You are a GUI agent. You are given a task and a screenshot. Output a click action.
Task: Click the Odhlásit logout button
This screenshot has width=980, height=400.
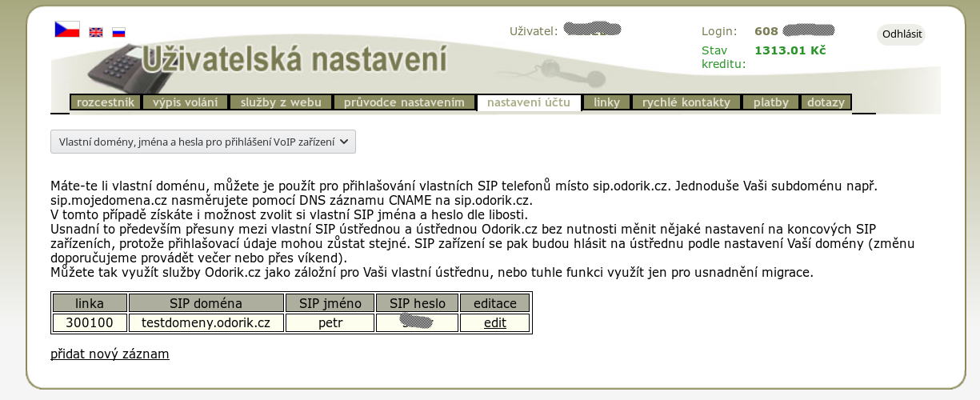click(902, 34)
